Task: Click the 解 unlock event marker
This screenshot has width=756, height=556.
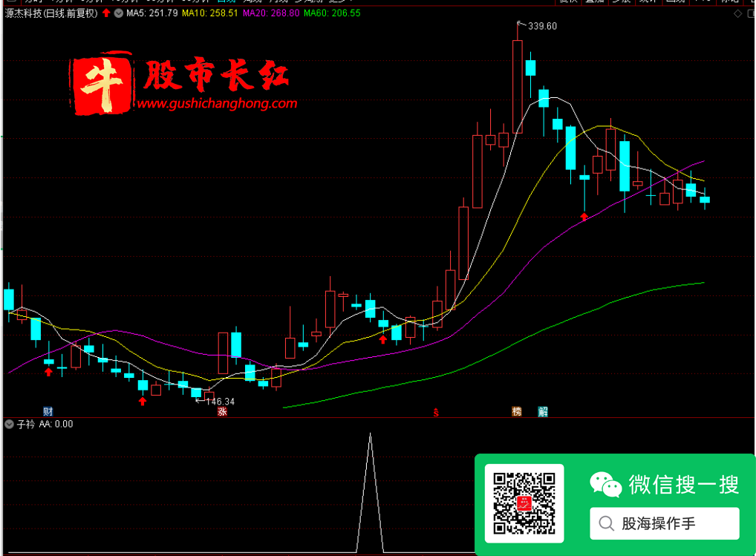Action: (x=543, y=411)
